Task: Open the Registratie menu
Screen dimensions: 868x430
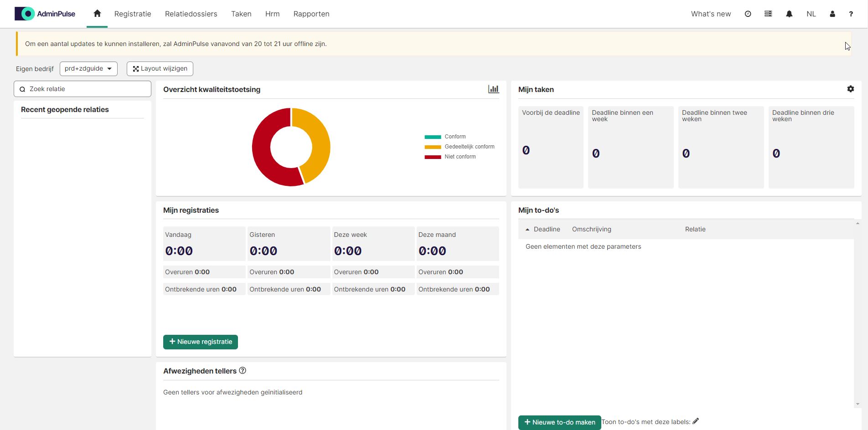Action: [133, 14]
